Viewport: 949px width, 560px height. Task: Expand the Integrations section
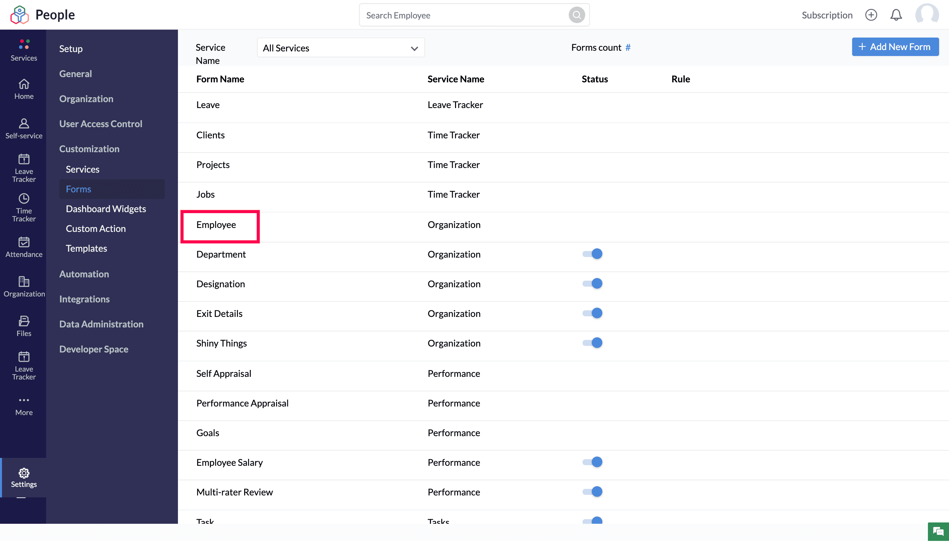coord(84,299)
